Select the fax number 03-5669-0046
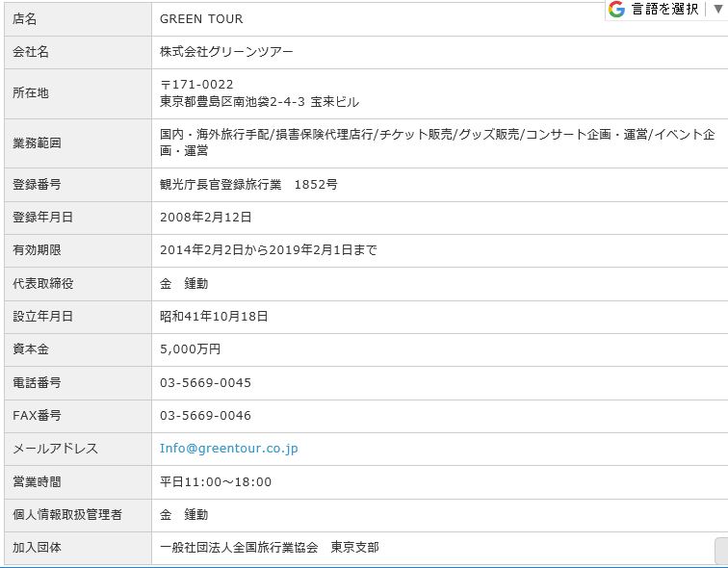 (205, 415)
